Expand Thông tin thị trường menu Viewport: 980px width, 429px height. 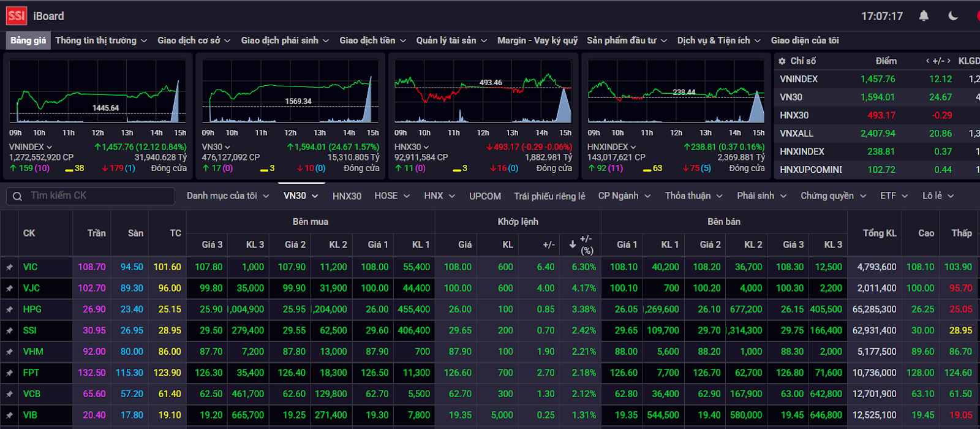click(x=101, y=40)
